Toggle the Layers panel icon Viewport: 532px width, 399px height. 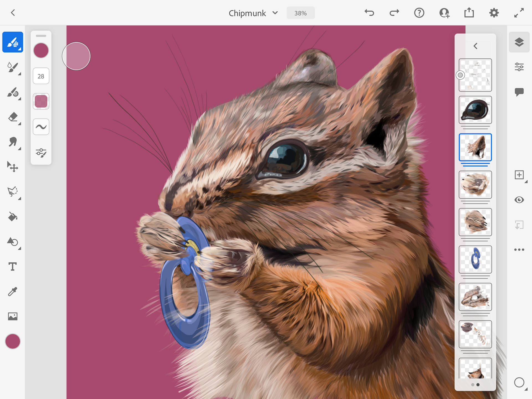[519, 42]
